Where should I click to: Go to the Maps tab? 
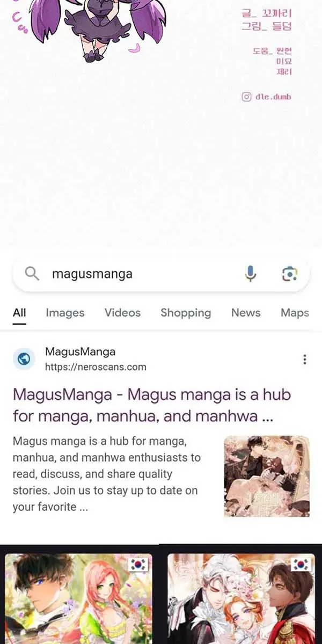click(295, 313)
